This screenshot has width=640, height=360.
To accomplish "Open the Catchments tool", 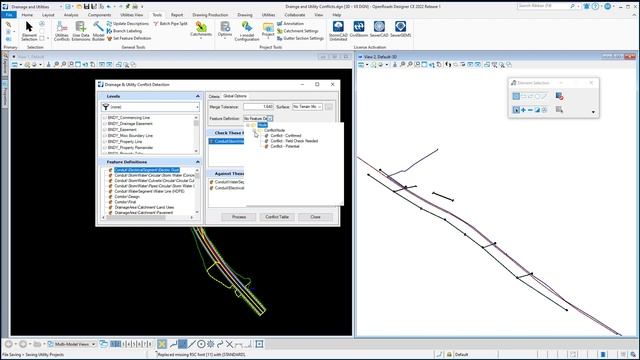I will click(x=201, y=29).
